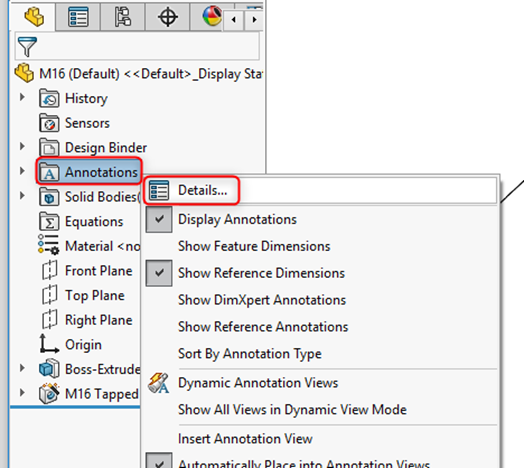This screenshot has height=468, width=524.
Task: Choose Sort By Annotation Type
Action: [250, 354]
